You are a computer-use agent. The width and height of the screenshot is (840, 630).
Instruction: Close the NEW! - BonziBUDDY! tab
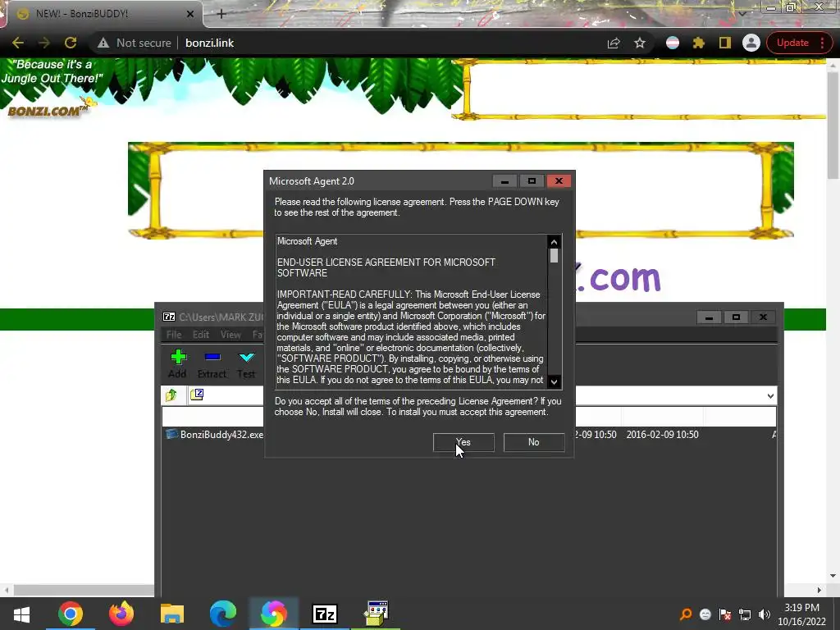190,14
